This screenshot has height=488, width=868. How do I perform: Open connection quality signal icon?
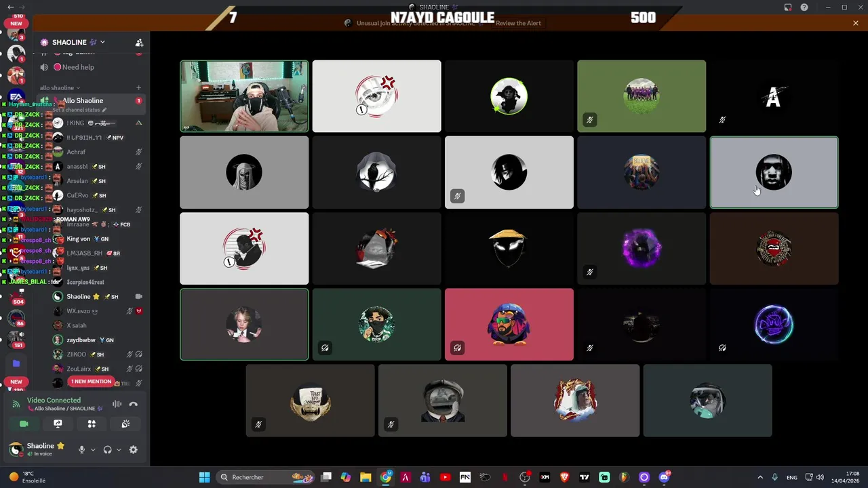[x=16, y=404]
